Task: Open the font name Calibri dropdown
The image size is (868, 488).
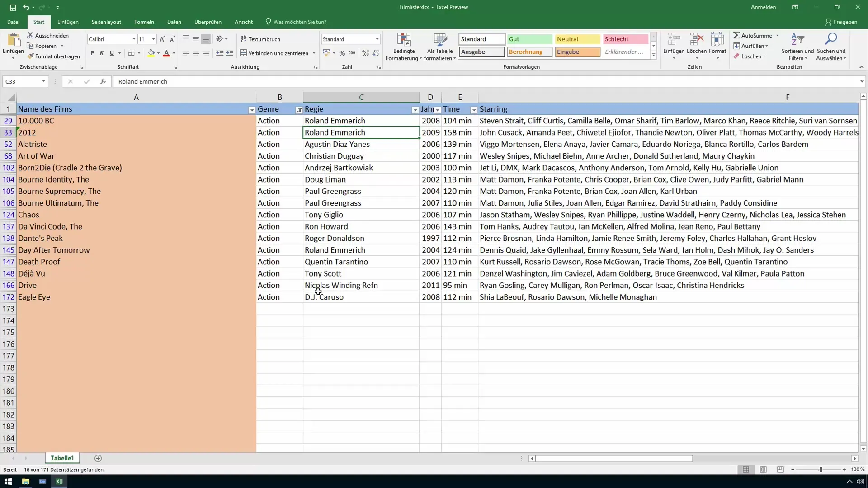Action: click(134, 39)
